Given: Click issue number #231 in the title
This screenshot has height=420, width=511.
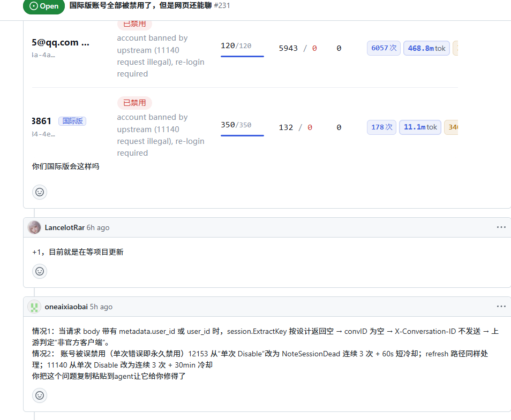Looking at the screenshot, I should [x=222, y=5].
